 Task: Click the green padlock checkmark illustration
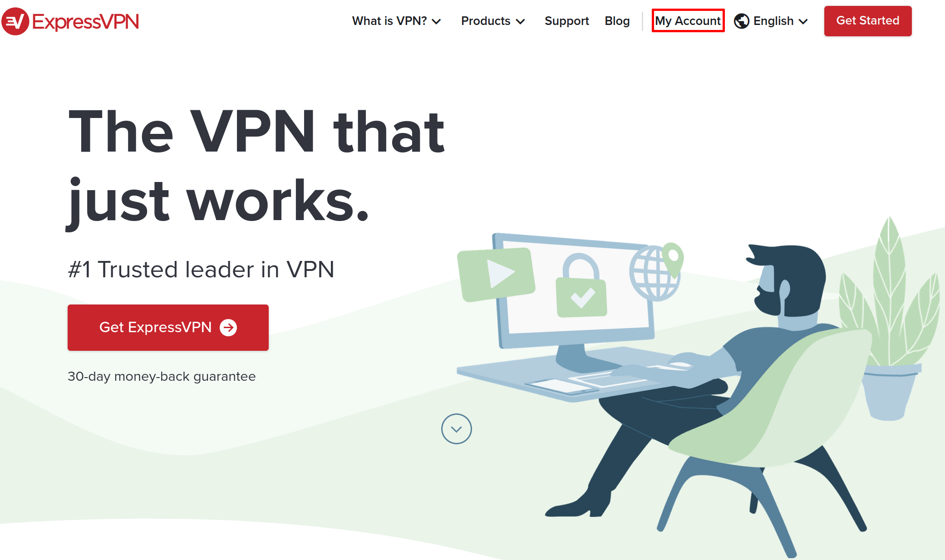tap(581, 286)
